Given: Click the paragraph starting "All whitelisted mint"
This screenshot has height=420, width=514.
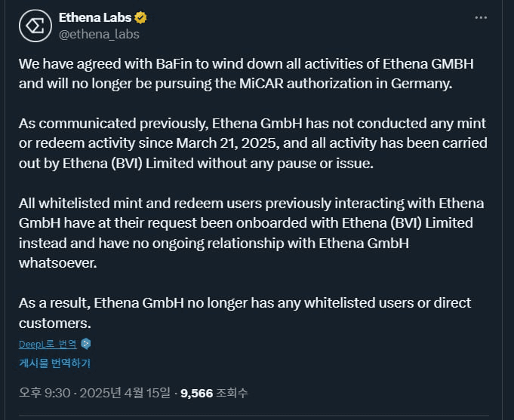Looking at the screenshot, I should click(x=251, y=234).
